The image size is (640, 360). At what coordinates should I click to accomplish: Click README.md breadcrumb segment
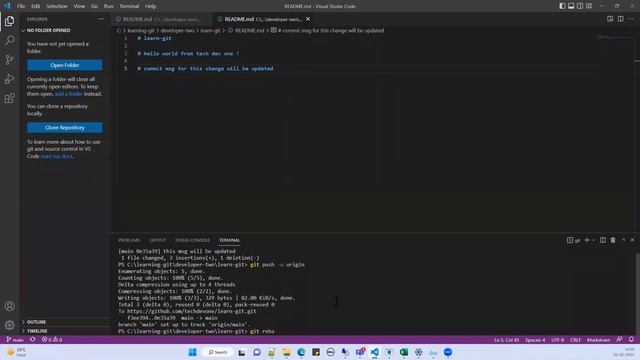coord(246,30)
